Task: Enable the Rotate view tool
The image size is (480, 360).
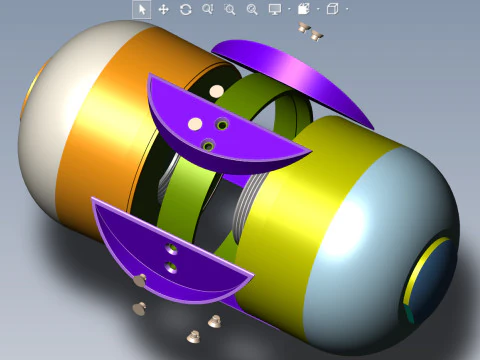Action: coord(186,9)
